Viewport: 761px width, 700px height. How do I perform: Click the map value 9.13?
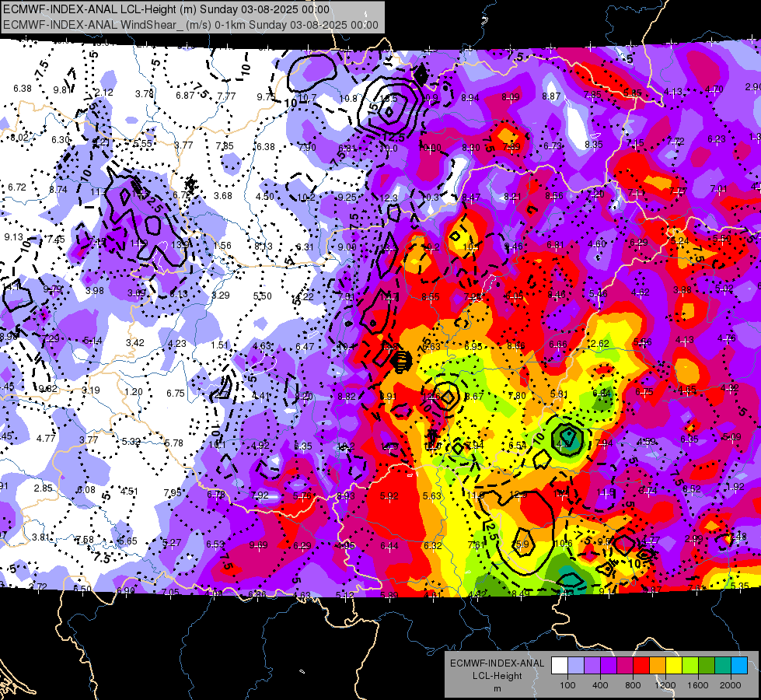[x=13, y=237]
